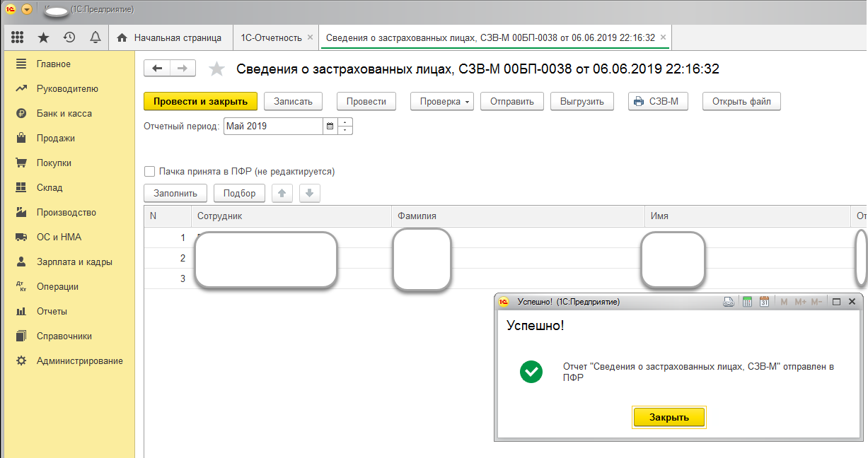Viewport: 868px width, 458px height.
Task: Click 'Провести и закрыть' button
Action: (200, 101)
